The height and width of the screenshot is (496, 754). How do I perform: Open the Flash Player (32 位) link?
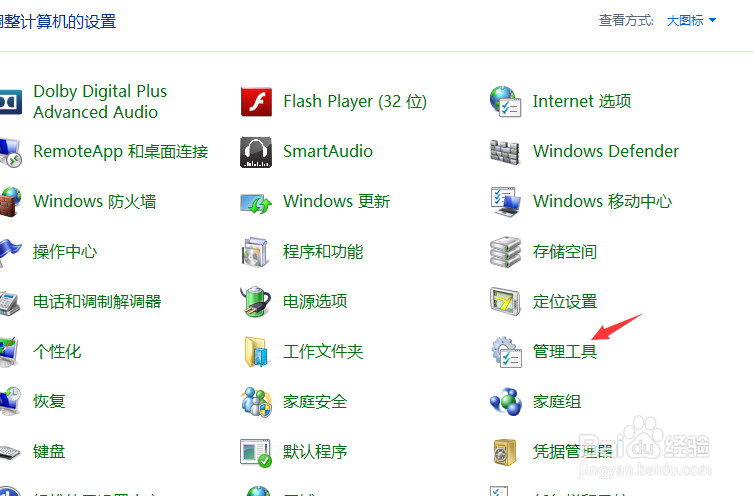(x=355, y=102)
